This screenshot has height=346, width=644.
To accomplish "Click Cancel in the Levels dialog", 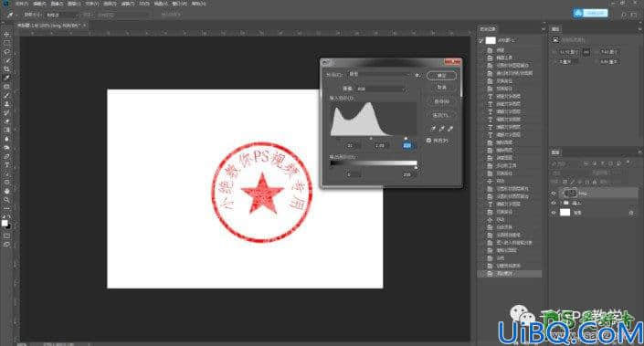I will (441, 88).
